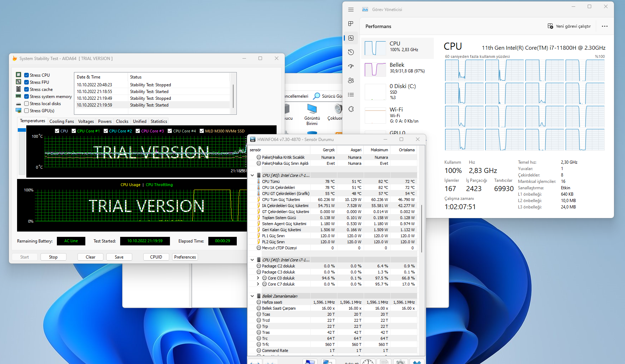Click HWiNFO logging sheet toolbar icon

[x=384, y=362]
